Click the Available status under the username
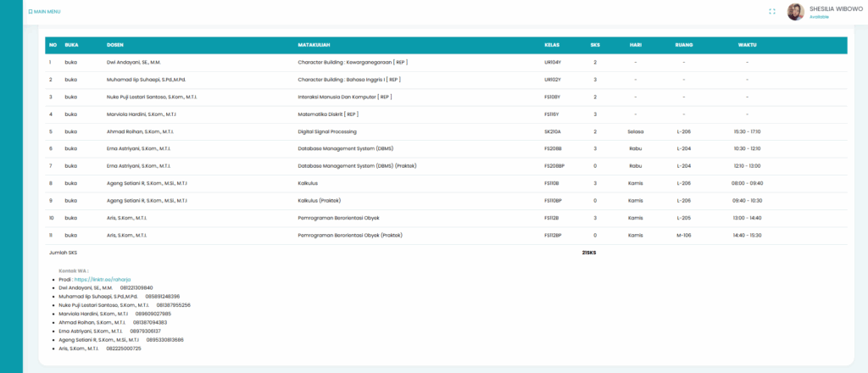868x373 pixels. [819, 17]
